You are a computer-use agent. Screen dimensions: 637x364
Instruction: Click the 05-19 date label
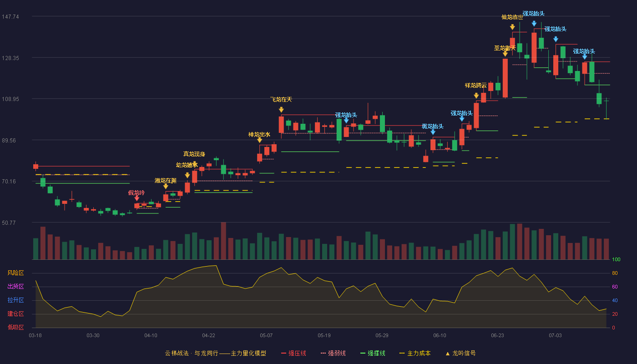324,335
